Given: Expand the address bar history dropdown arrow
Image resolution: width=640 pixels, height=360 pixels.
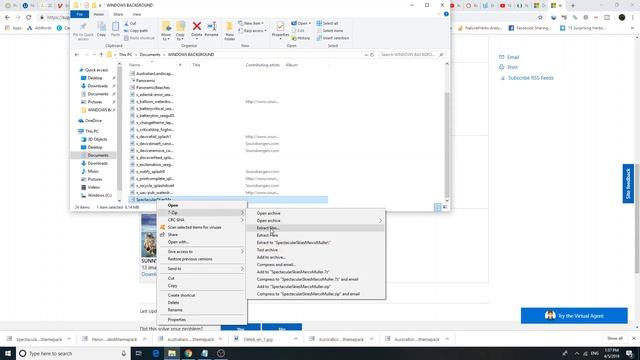Looking at the screenshot, I should point(366,55).
